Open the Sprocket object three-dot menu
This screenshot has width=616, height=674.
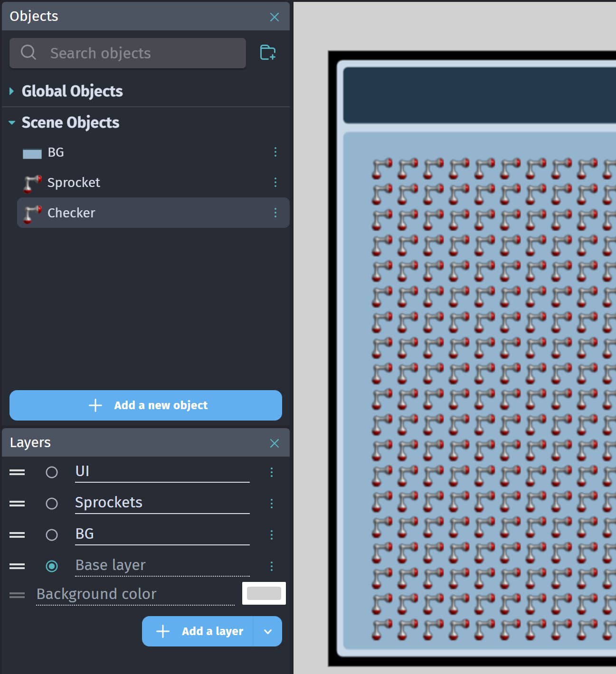(x=275, y=182)
